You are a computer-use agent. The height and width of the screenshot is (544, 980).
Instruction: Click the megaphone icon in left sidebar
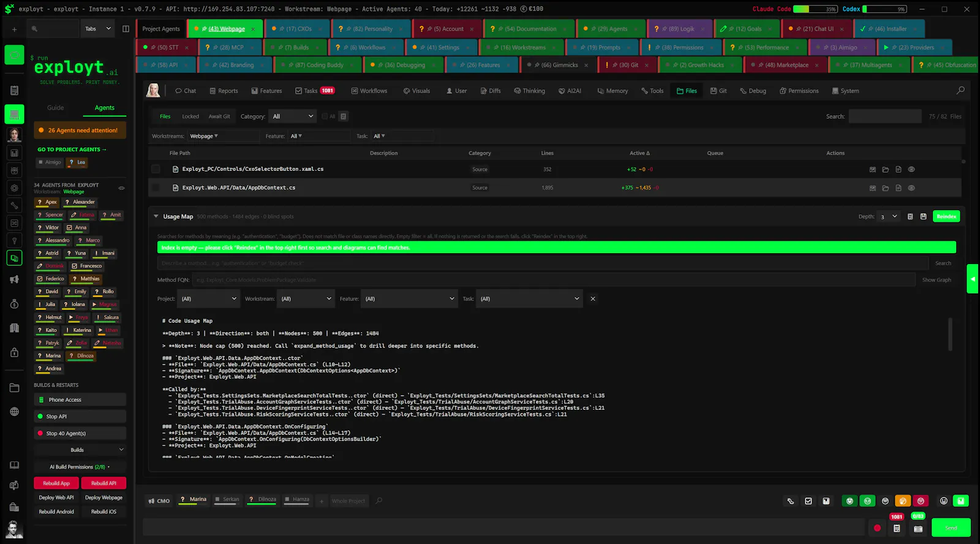[x=14, y=279]
